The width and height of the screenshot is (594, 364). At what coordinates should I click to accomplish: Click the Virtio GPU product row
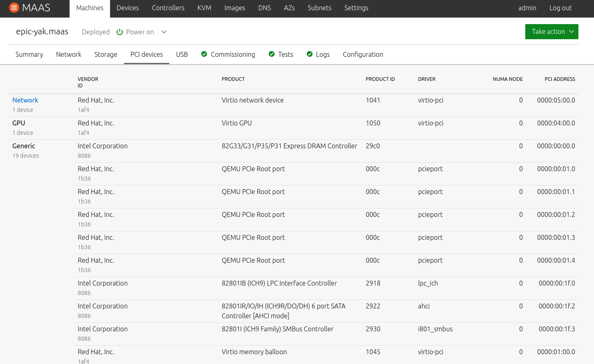pyautogui.click(x=236, y=123)
